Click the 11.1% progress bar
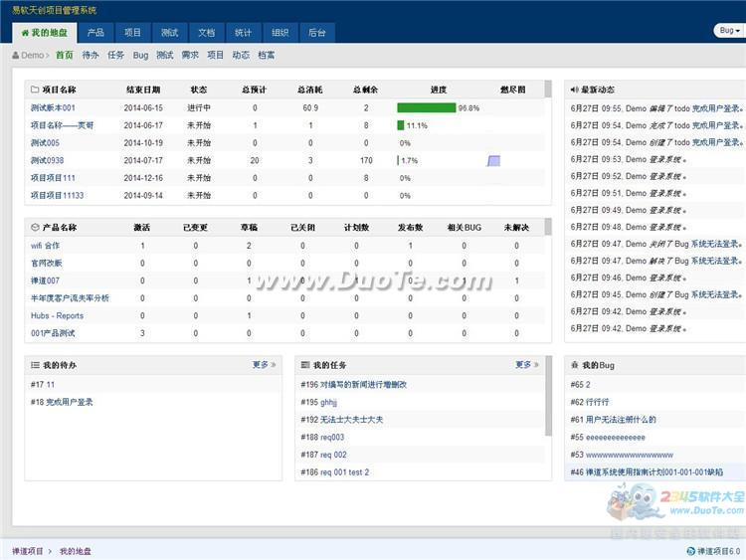Viewport: 746px width, 560px height. 401,125
